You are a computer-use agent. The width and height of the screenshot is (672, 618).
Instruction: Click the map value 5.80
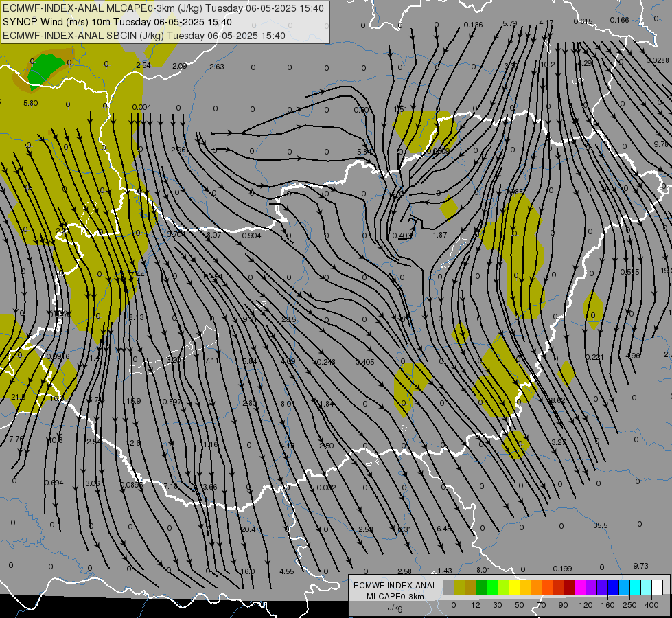(31, 103)
